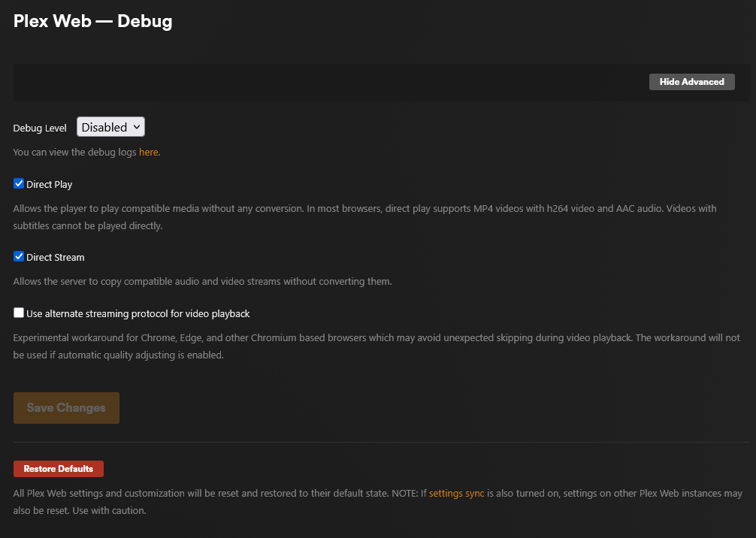756x538 pixels.
Task: Click the 'Allows the player to play compatible' description
Action: [x=364, y=217]
